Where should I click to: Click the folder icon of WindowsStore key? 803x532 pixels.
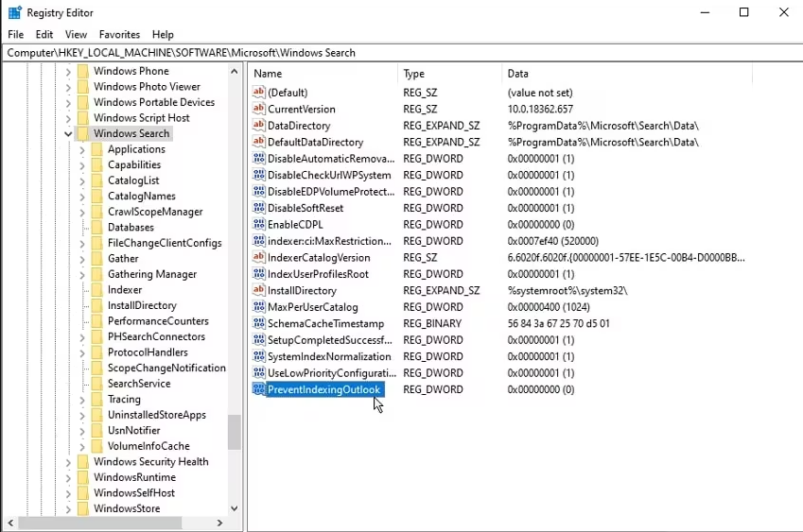(x=82, y=508)
